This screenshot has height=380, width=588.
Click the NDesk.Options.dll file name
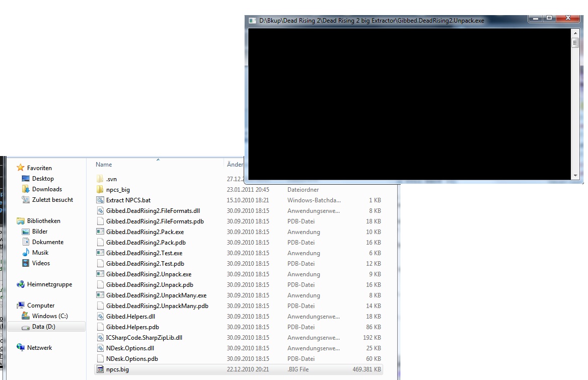click(130, 348)
